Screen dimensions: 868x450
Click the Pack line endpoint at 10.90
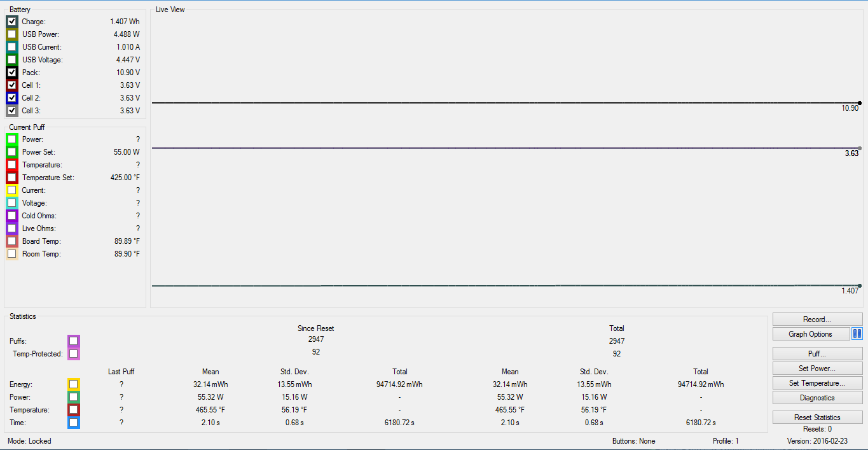[x=860, y=102]
